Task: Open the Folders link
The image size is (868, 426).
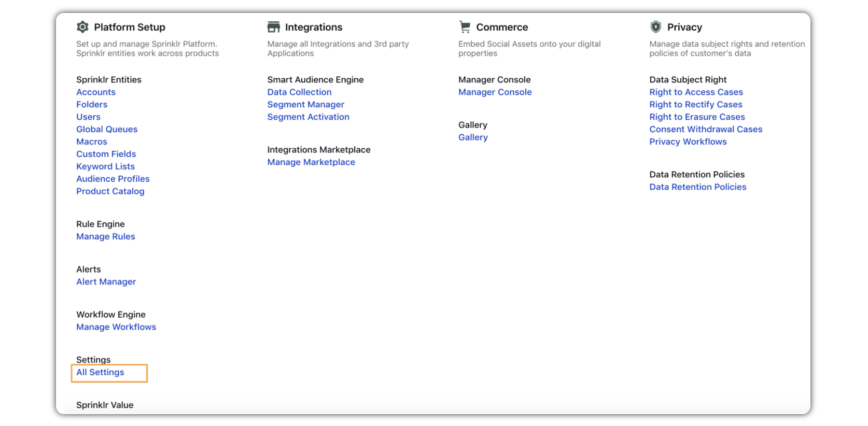Action: pyautogui.click(x=92, y=105)
